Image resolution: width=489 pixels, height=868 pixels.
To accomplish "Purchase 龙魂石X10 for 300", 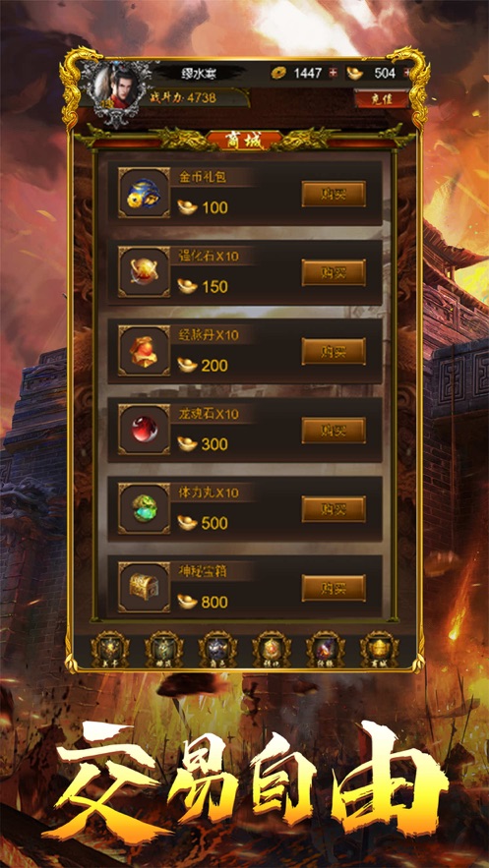I will [334, 431].
